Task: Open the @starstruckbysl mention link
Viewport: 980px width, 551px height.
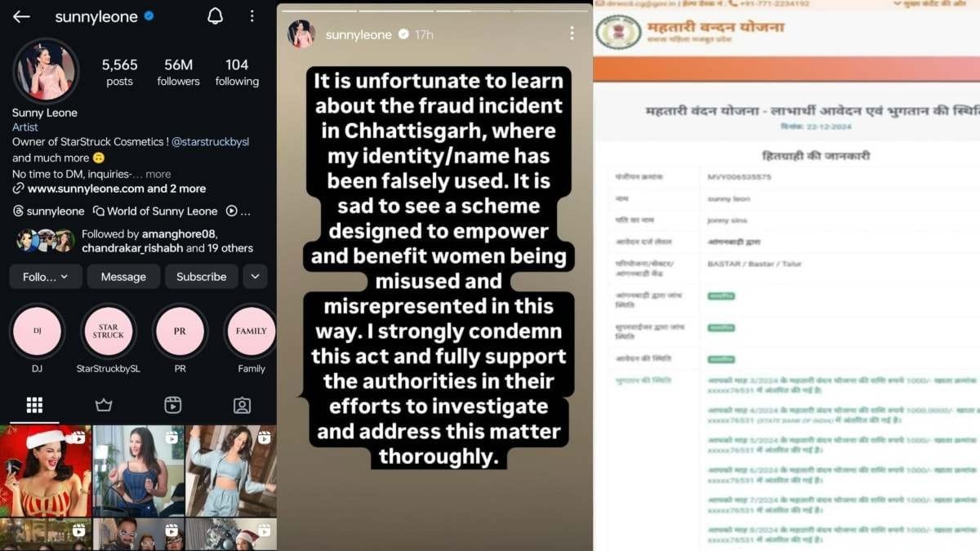Action: pyautogui.click(x=210, y=142)
